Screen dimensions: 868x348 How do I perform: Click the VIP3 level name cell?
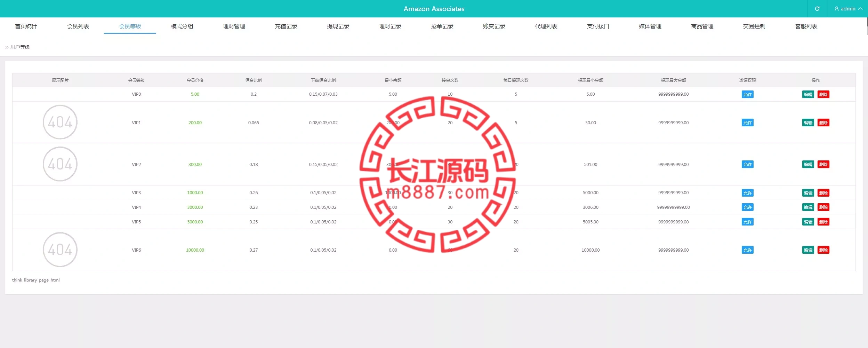136,193
